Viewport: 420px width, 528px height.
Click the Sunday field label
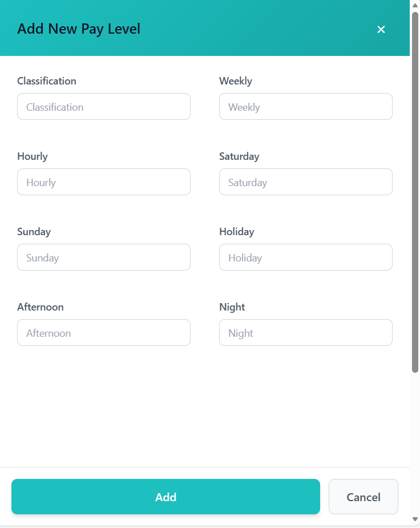(x=34, y=232)
